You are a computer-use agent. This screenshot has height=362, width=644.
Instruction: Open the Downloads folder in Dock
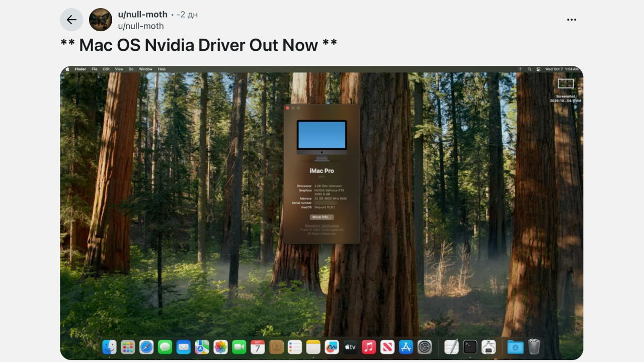(x=515, y=347)
